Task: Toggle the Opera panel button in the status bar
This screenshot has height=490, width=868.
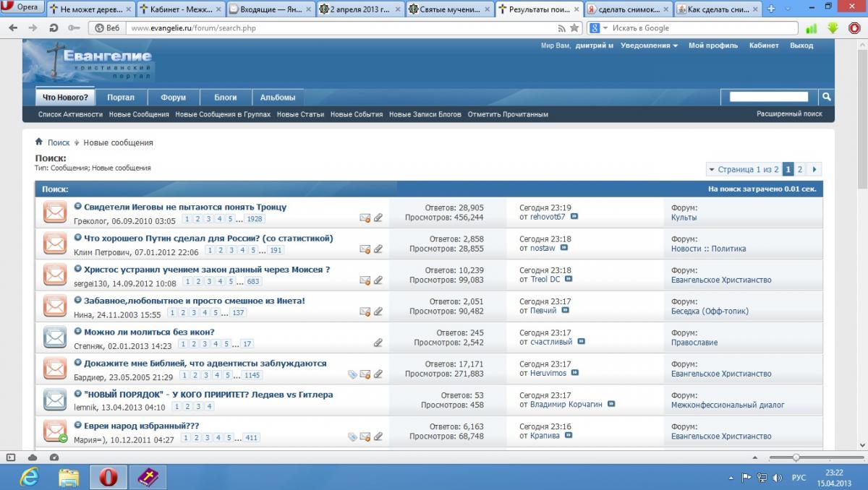Action: 11,457
